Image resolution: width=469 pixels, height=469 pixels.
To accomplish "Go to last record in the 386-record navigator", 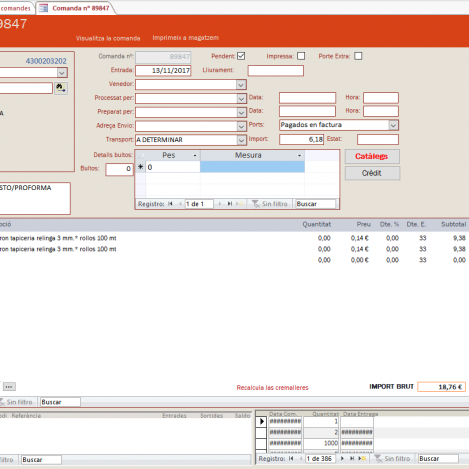I will (352, 458).
